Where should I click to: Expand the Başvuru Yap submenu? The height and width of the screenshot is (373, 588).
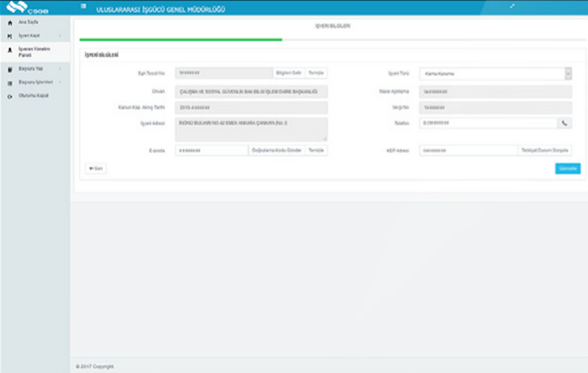(35, 69)
